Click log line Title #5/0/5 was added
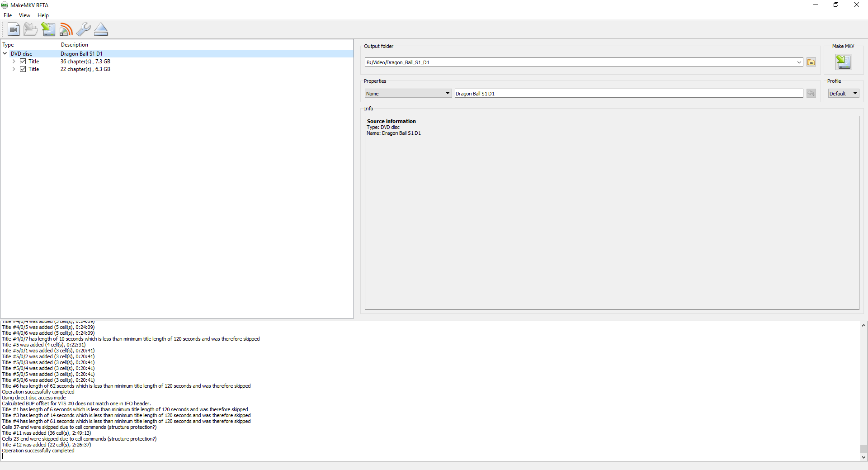Viewport: 868px width, 470px height. tap(48, 374)
